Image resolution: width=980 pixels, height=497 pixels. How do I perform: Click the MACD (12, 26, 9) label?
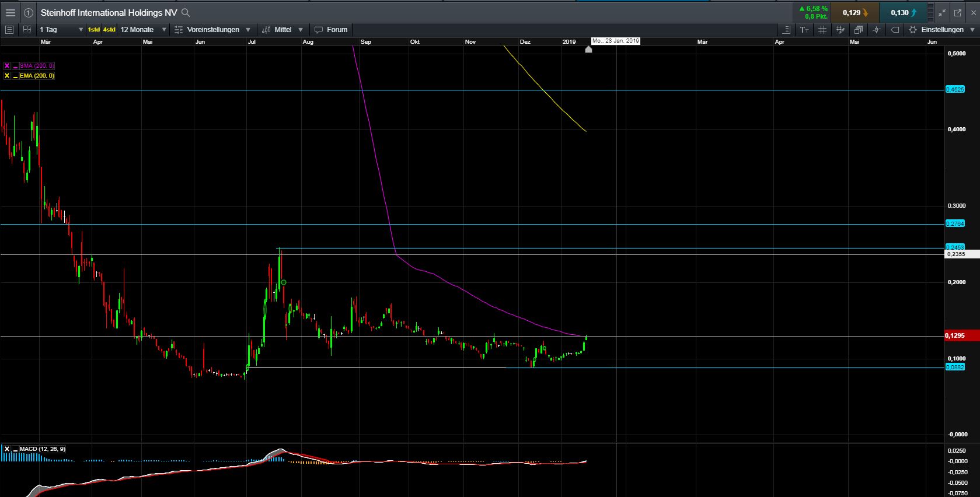(x=43, y=449)
